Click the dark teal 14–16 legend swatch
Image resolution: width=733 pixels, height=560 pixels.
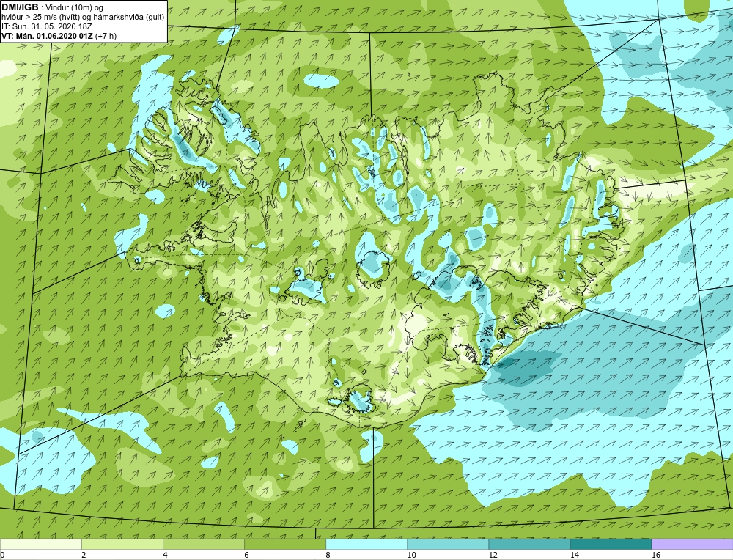[x=610, y=544]
